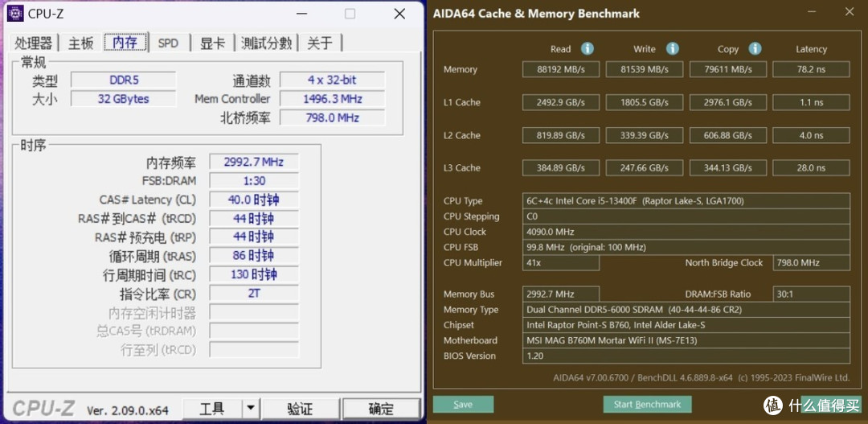Click the 工具 button in CPU-Z
The height and width of the screenshot is (424, 868).
coord(212,409)
